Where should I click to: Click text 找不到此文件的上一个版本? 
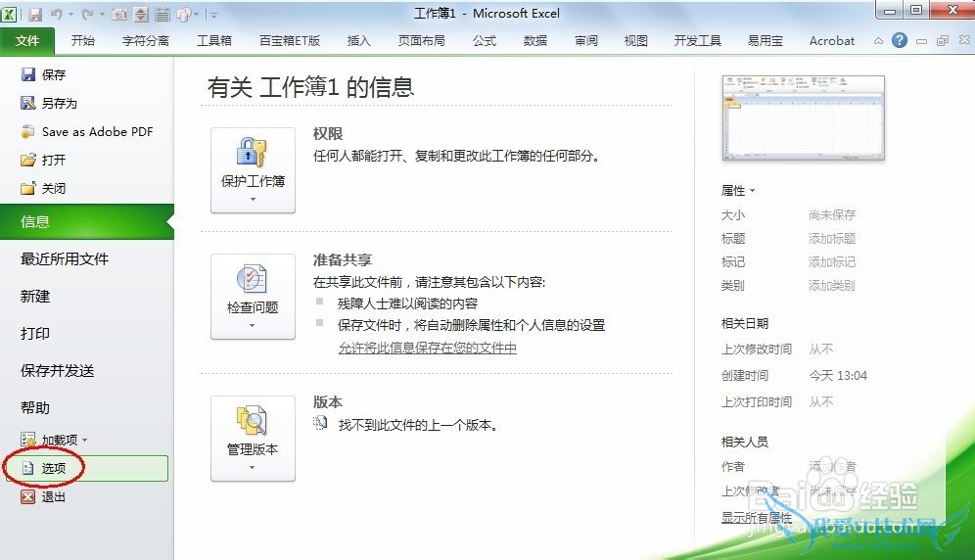point(418,426)
